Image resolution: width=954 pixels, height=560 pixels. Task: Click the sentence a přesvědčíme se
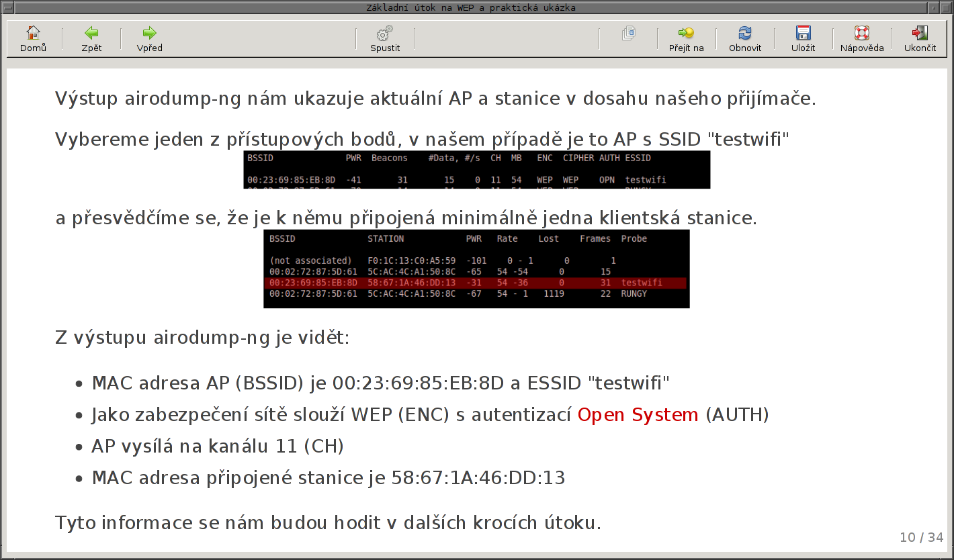pyautogui.click(x=406, y=218)
